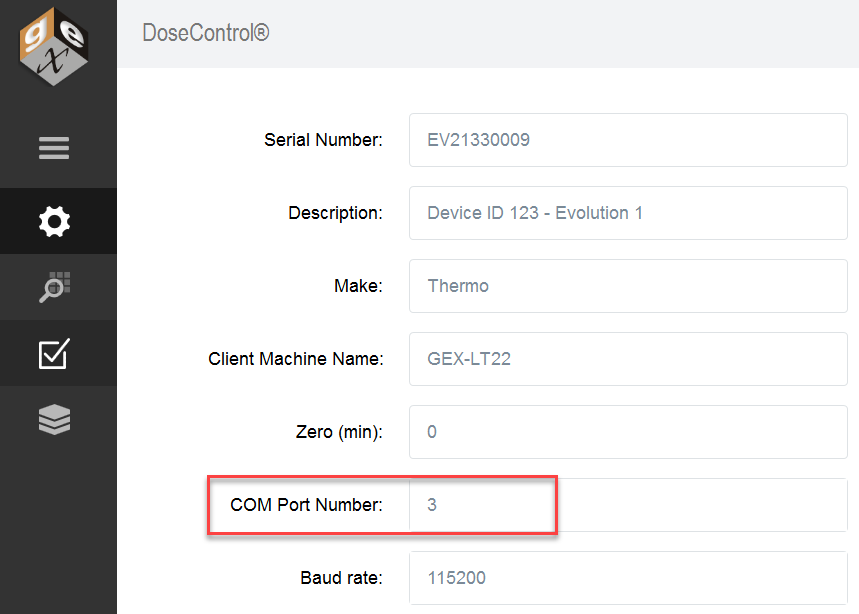Open the hamburger menu in sidebar

coord(54,148)
